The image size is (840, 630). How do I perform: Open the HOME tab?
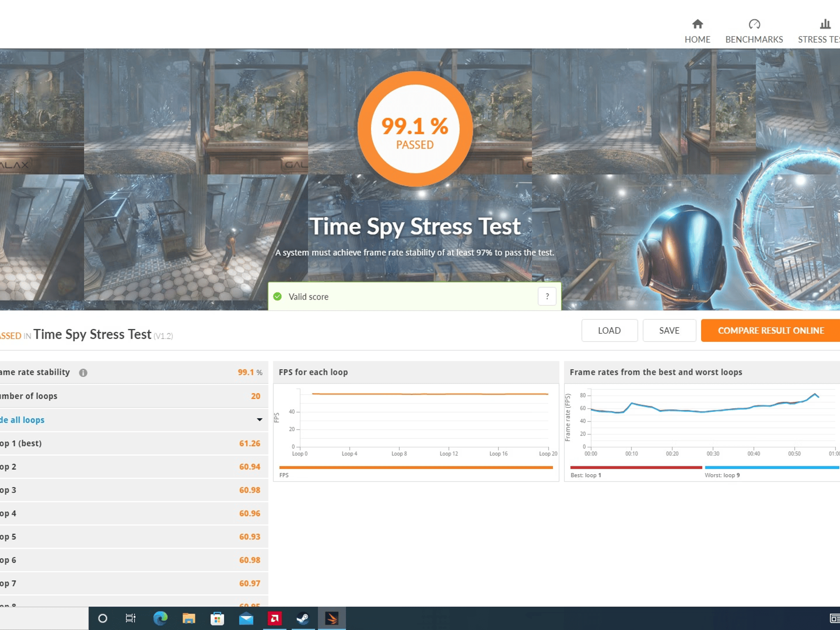tap(697, 32)
